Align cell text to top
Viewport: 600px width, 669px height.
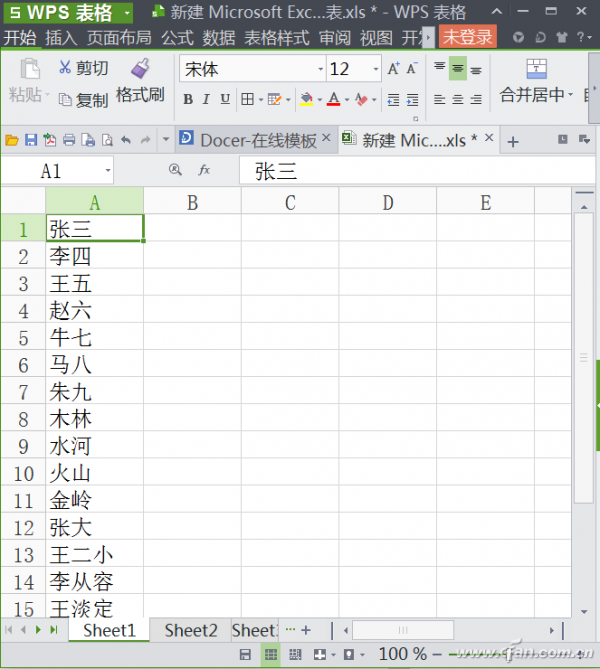pyautogui.click(x=440, y=67)
